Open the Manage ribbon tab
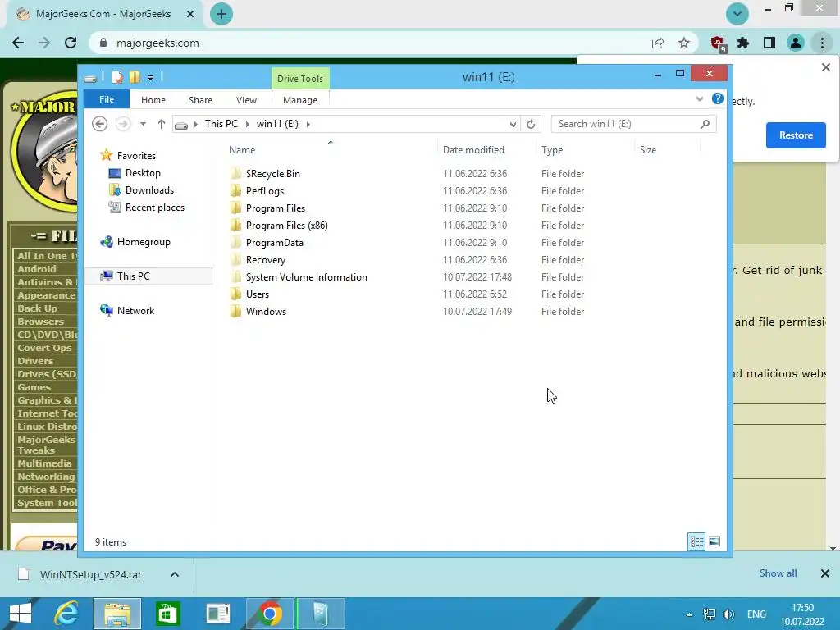Image resolution: width=840 pixels, height=630 pixels. coord(300,100)
